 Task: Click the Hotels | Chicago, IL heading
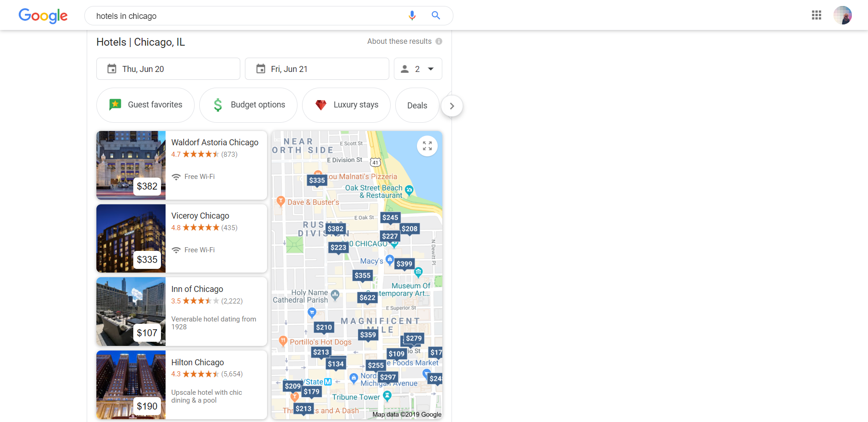[x=141, y=42]
